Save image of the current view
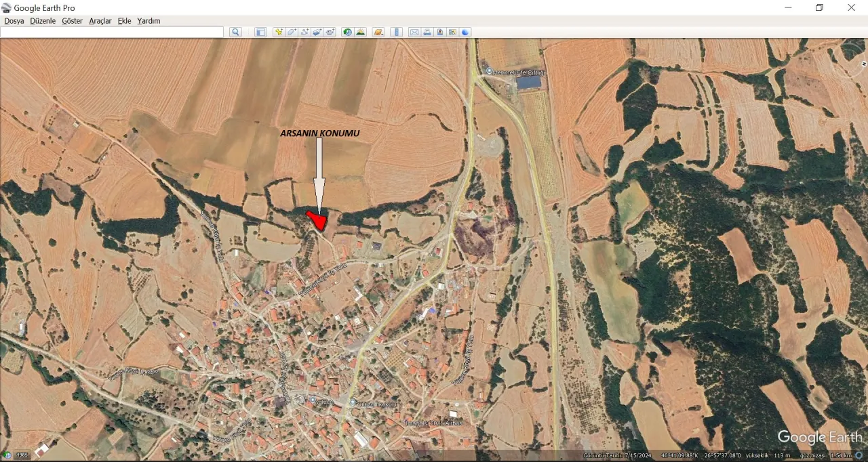This screenshot has height=462, width=868. (440, 32)
